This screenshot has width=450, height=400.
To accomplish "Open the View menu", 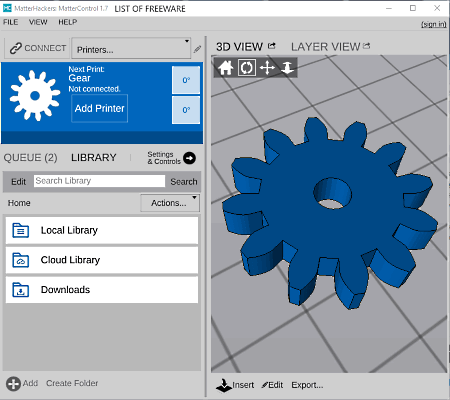I will (38, 22).
